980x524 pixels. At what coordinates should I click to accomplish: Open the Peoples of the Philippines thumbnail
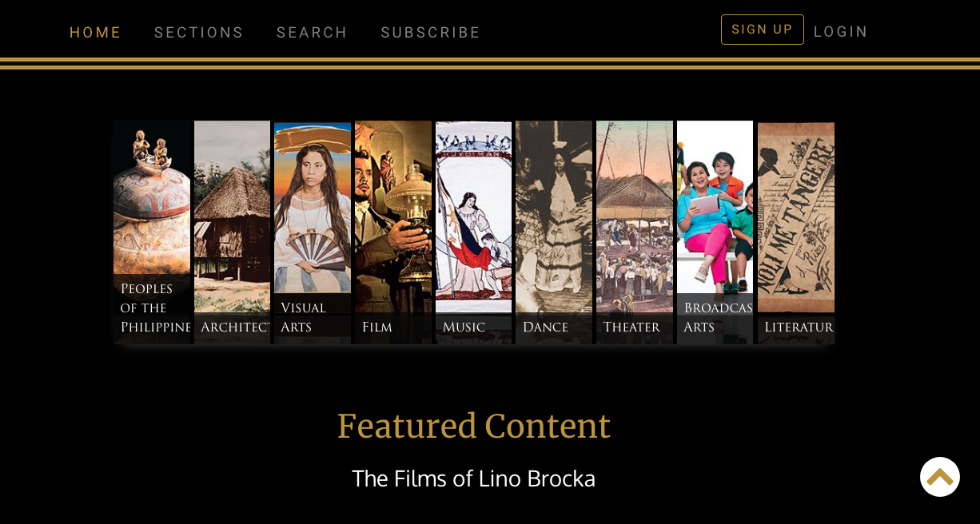[152, 232]
